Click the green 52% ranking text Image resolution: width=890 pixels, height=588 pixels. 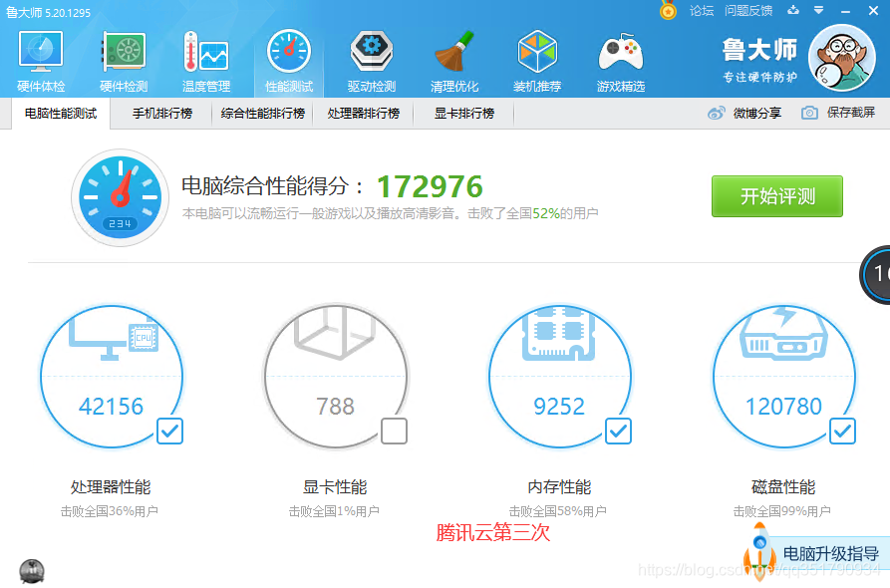[x=546, y=213]
